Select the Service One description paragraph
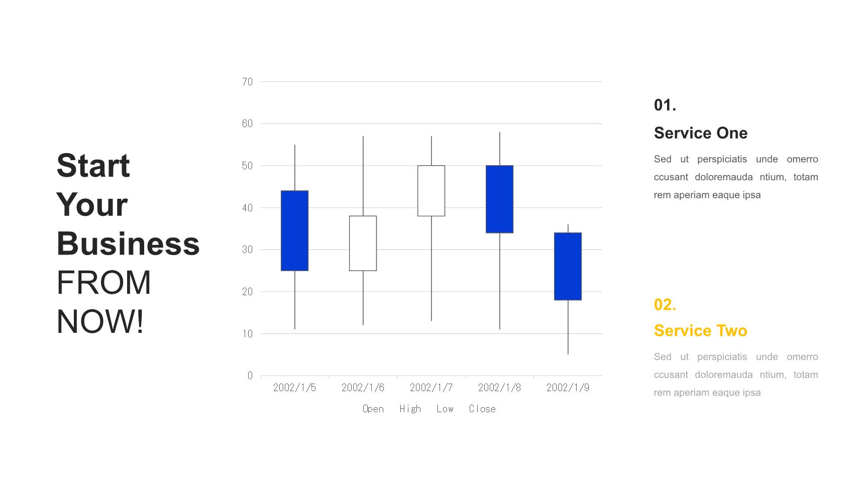868x488 pixels. [736, 177]
